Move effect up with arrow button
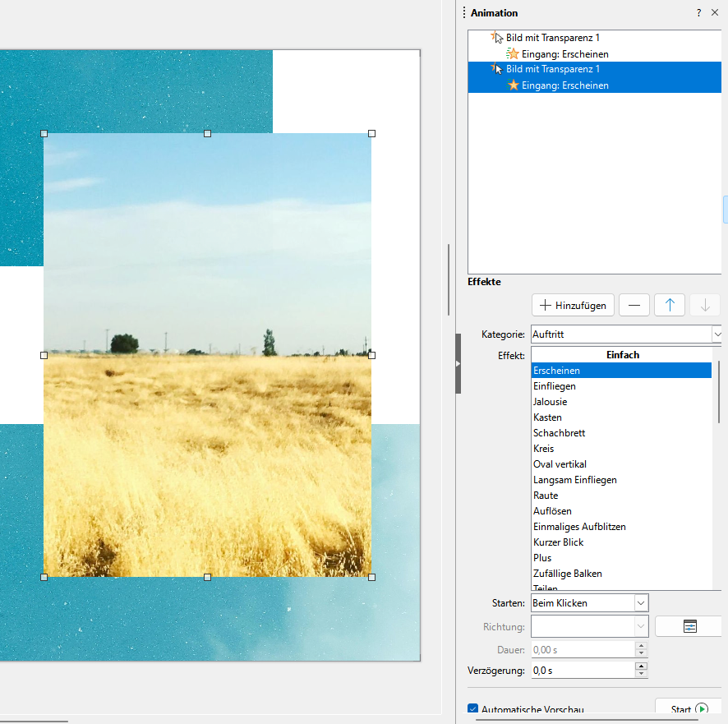This screenshot has height=724, width=728. tap(669, 305)
